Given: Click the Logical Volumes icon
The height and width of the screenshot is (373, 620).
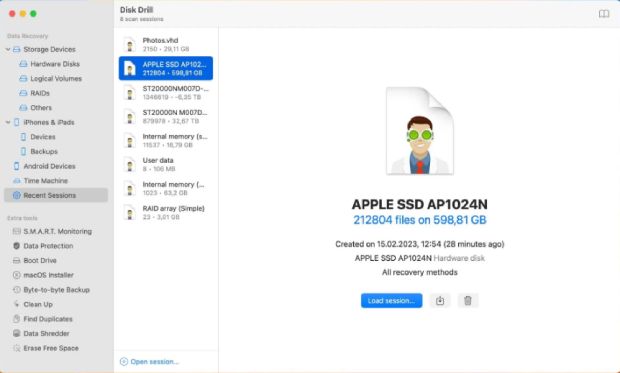Looking at the screenshot, I should click(23, 79).
